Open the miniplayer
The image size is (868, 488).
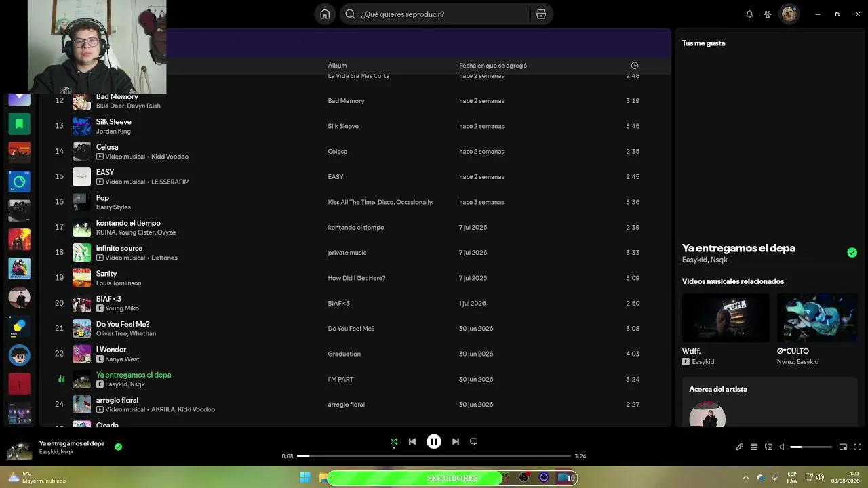(x=844, y=447)
